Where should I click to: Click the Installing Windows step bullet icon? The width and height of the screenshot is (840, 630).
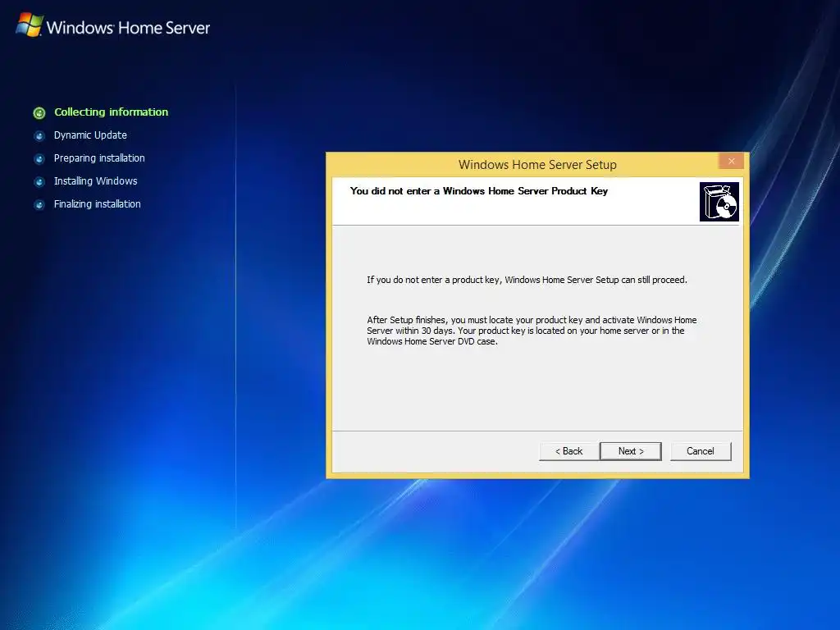pos(39,181)
